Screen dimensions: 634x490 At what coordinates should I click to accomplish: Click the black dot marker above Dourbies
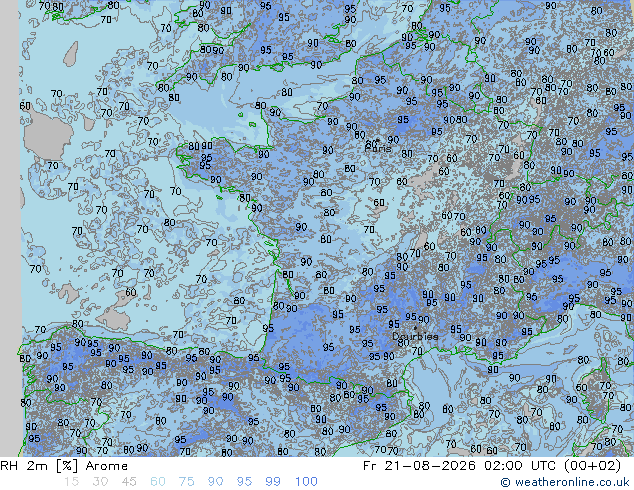(x=415, y=328)
